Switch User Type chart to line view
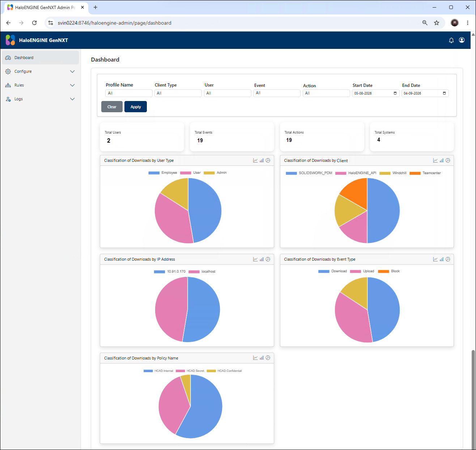The image size is (476, 450). [x=255, y=160]
